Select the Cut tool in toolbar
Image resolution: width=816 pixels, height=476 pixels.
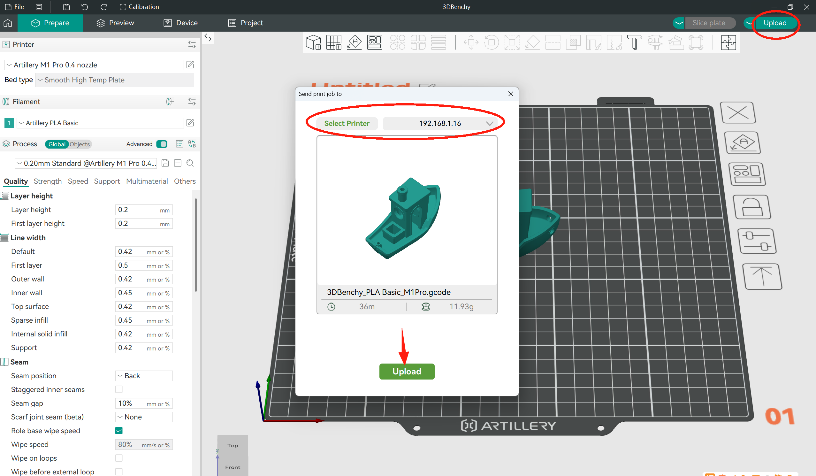tap(553, 43)
